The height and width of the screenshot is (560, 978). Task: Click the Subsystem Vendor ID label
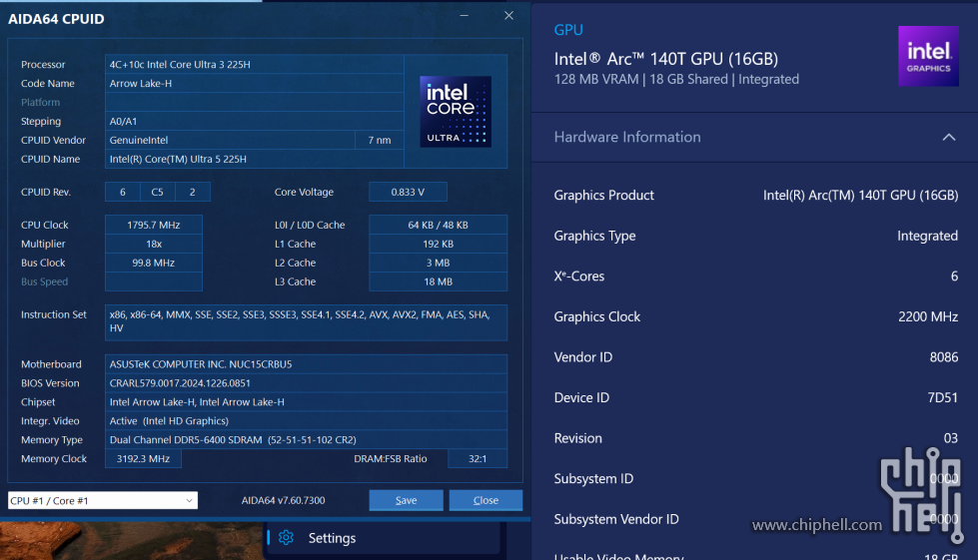pos(616,519)
